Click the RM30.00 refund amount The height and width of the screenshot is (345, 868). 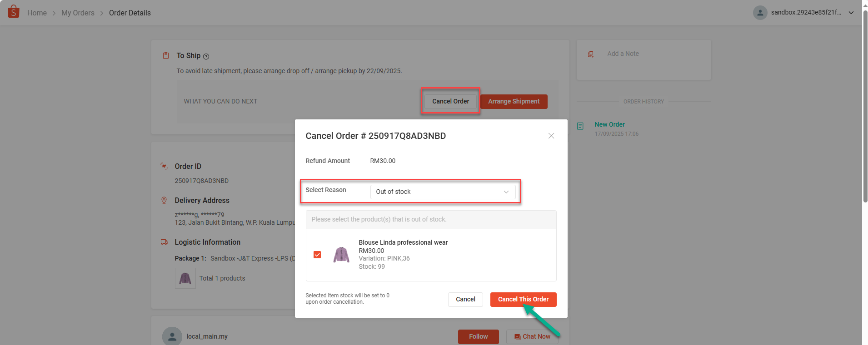[x=383, y=161]
